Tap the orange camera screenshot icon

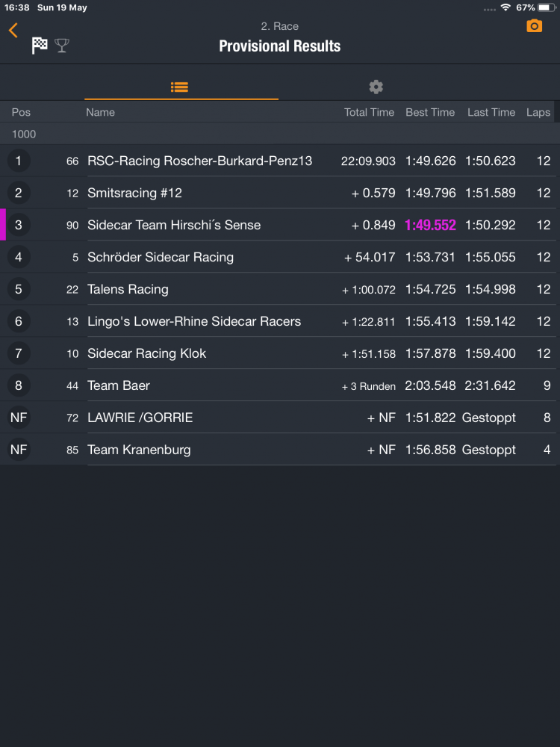(x=535, y=25)
